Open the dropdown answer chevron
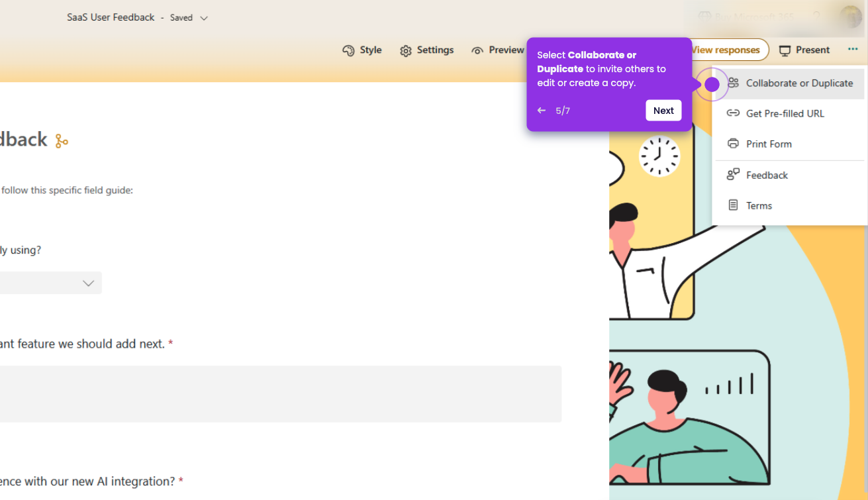 click(88, 283)
